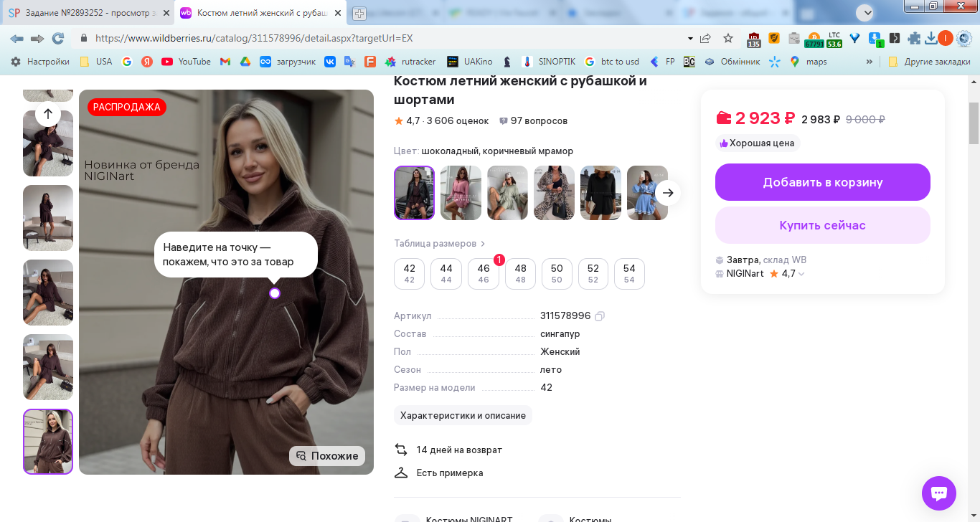Screen dimensions: 980x522
Task: Open the rutracker bookmark
Action: coord(410,62)
